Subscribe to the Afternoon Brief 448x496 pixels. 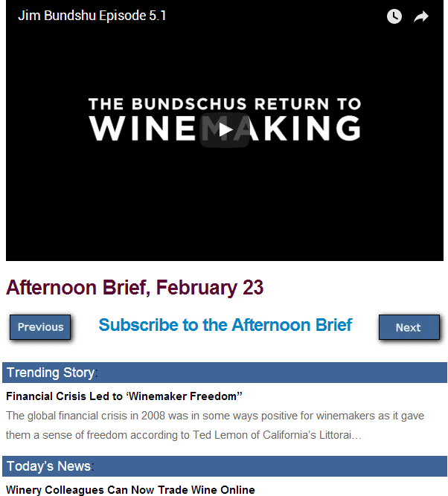click(225, 325)
